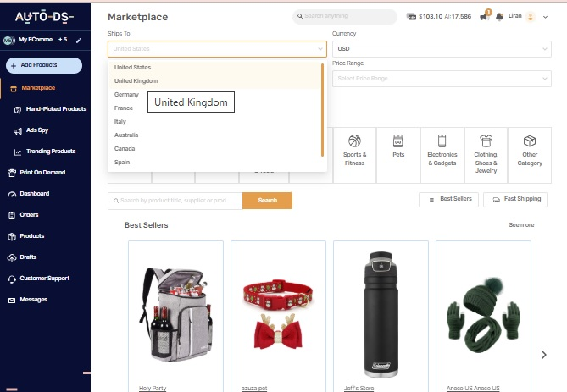Choose United States in Ships To list
The image size is (567, 392).
[214, 67]
